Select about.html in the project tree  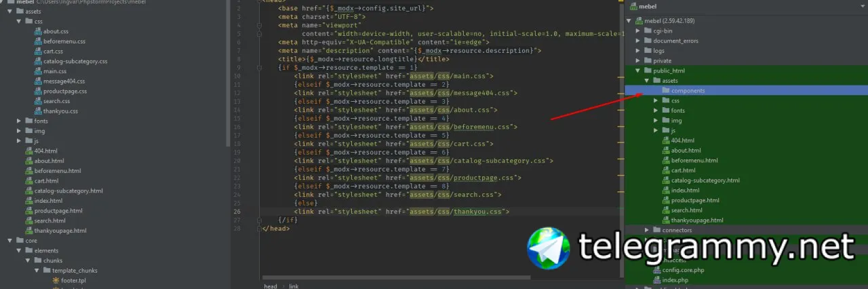[x=49, y=161]
